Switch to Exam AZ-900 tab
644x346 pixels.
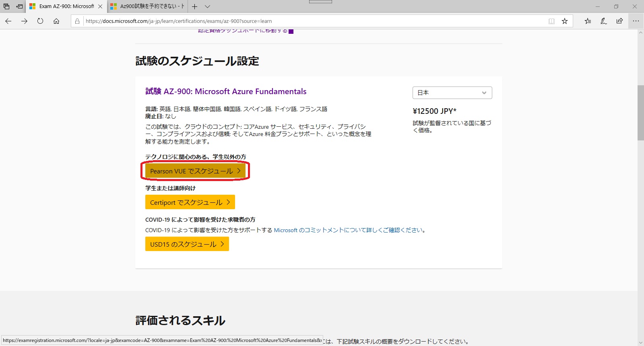pyautogui.click(x=66, y=6)
